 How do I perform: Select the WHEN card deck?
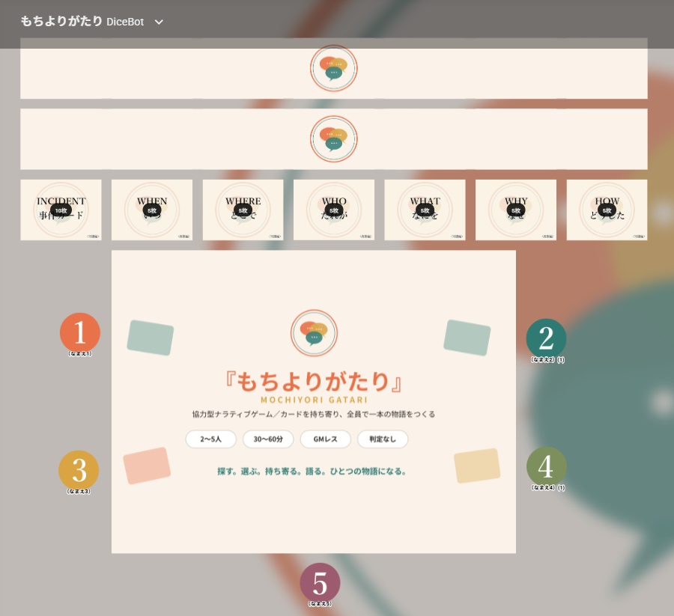tap(152, 210)
